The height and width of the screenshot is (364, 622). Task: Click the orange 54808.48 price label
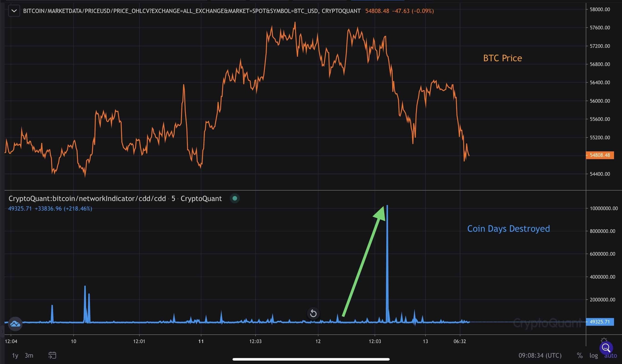point(600,155)
